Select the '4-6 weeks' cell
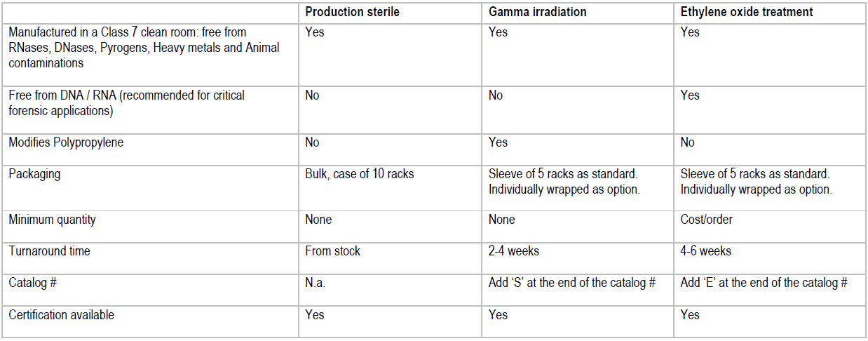This screenshot has width=868, height=341. pyautogui.click(x=706, y=251)
